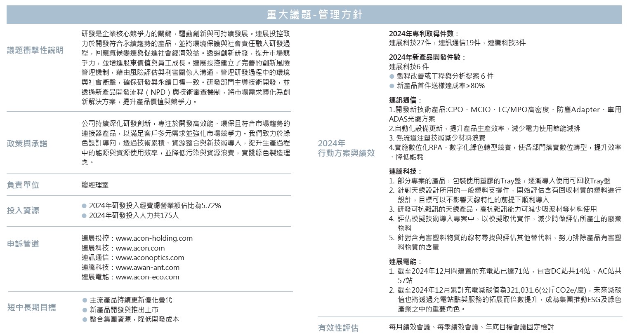Screen dimensions: 644x333
Task: Click the 申訴管道 section label
Action: [x=23, y=244]
